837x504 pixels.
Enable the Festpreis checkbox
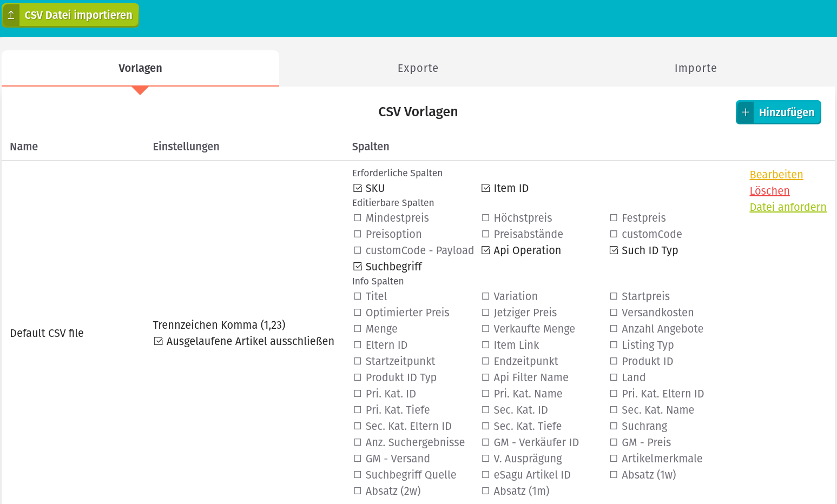click(x=614, y=218)
